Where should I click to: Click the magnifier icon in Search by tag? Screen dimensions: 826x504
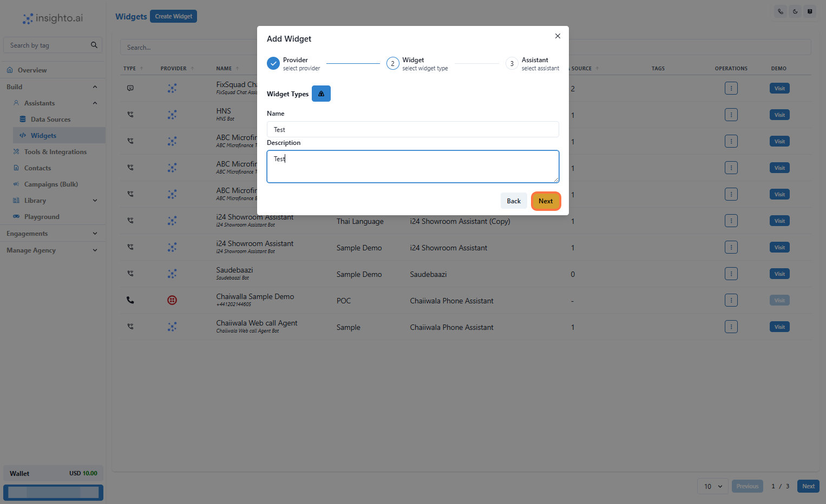pos(94,45)
